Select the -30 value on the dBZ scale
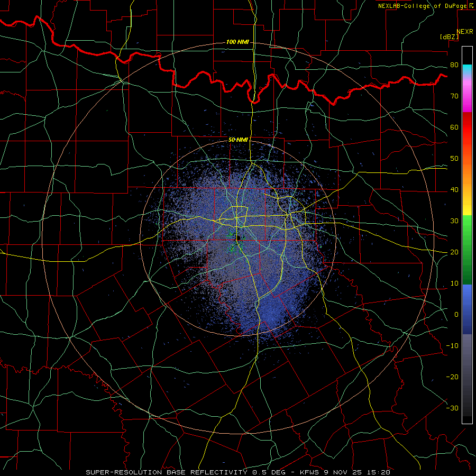The width and height of the screenshot is (476, 476). coord(452,408)
